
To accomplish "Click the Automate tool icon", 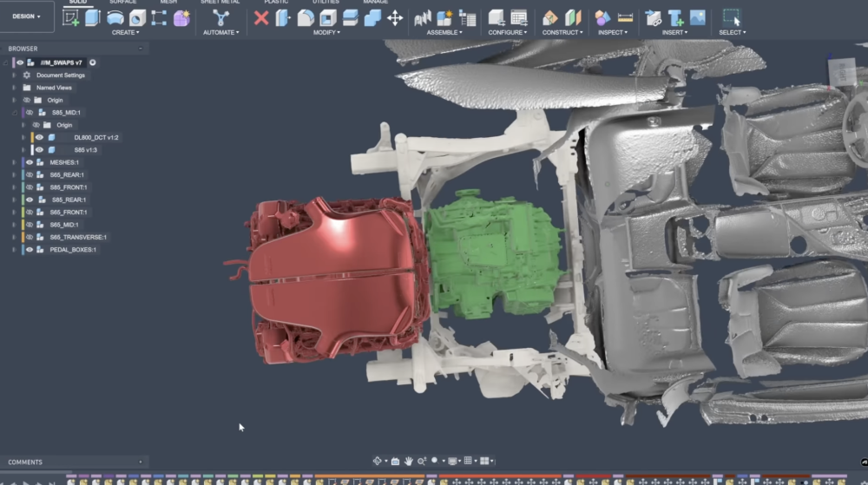I will coord(220,17).
